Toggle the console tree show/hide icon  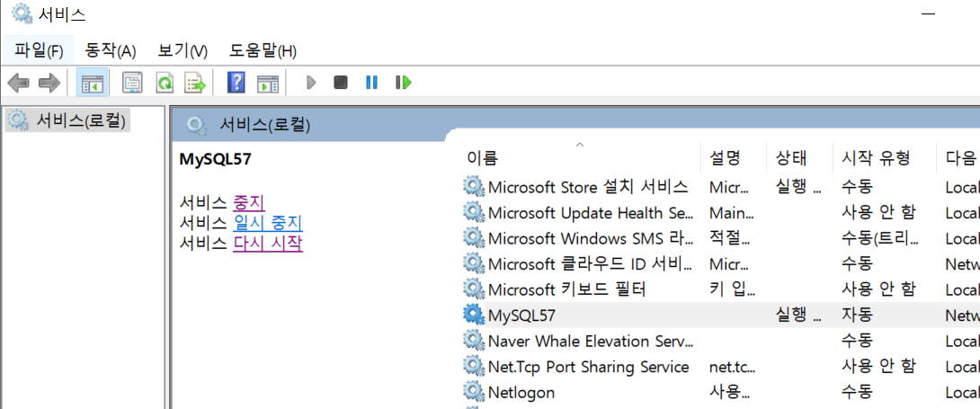click(x=93, y=83)
